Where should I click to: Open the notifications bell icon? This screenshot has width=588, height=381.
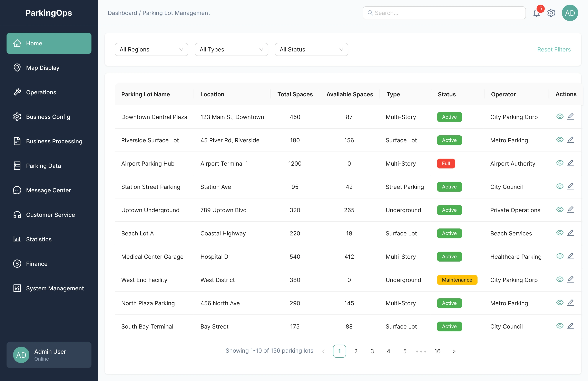click(536, 13)
